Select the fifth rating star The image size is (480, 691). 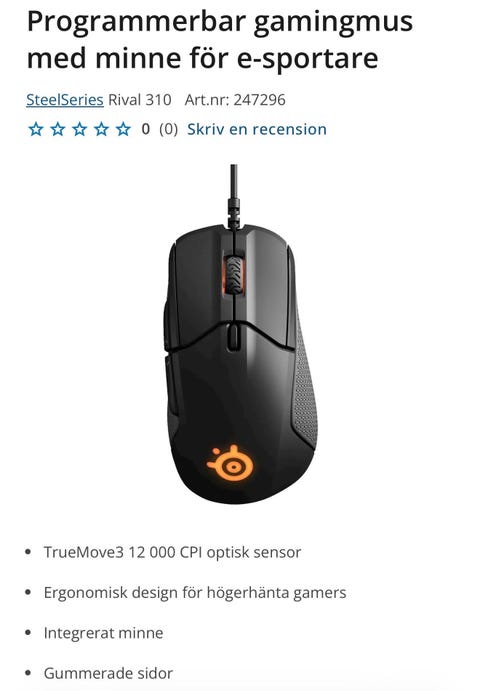coord(123,130)
